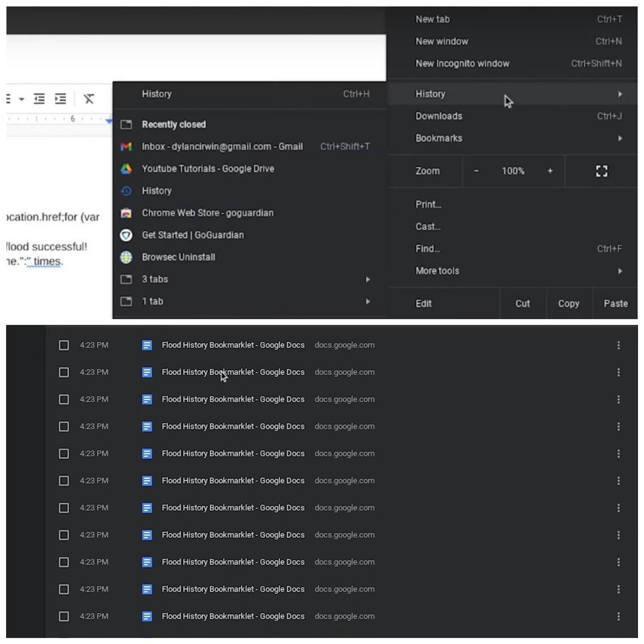Open a New Incognito window
The width and height of the screenshot is (644, 644).
click(512, 64)
